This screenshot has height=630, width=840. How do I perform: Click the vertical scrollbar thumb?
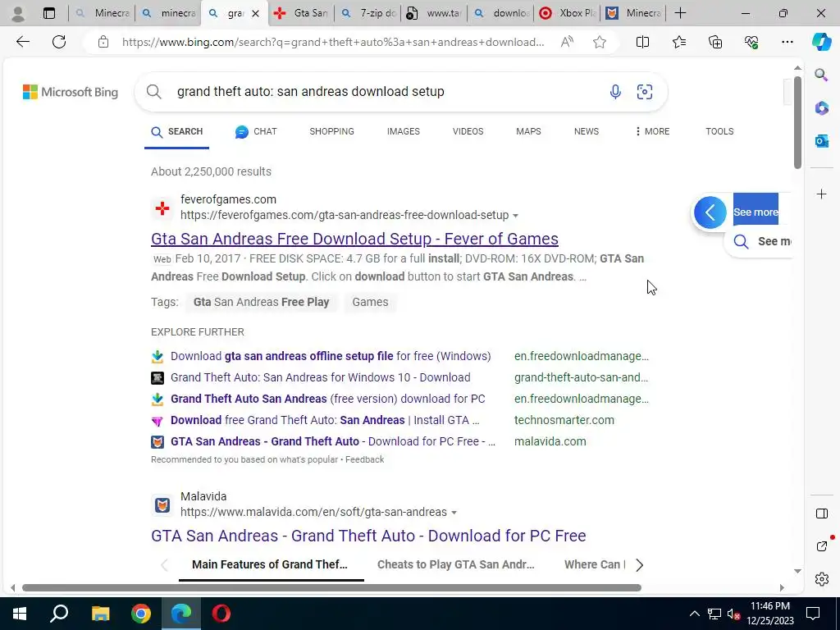click(x=797, y=123)
